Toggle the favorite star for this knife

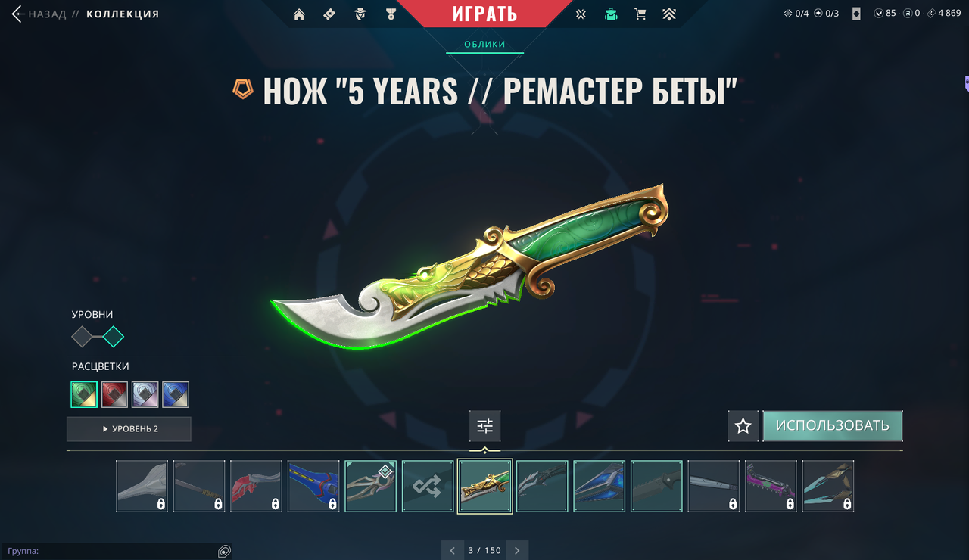point(743,426)
